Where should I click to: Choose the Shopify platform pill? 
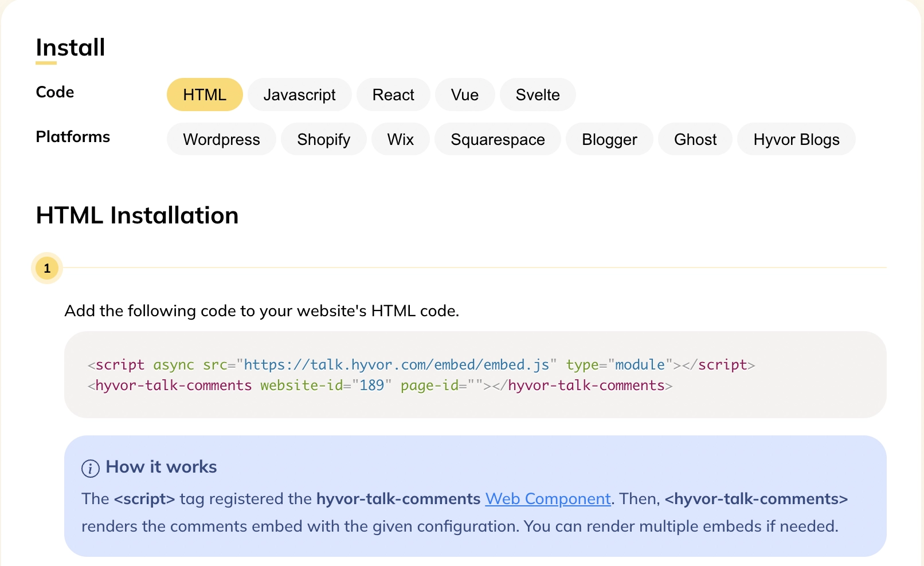click(324, 139)
